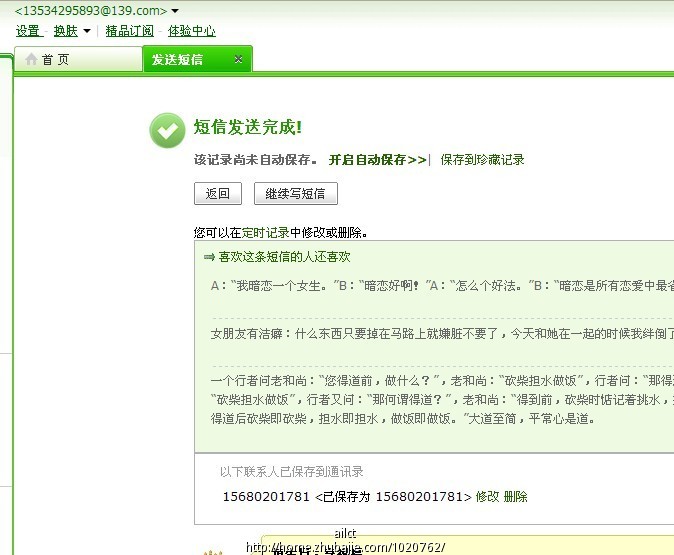
Task: Expand the 换肤 dropdown arrow
Action: [x=87, y=31]
